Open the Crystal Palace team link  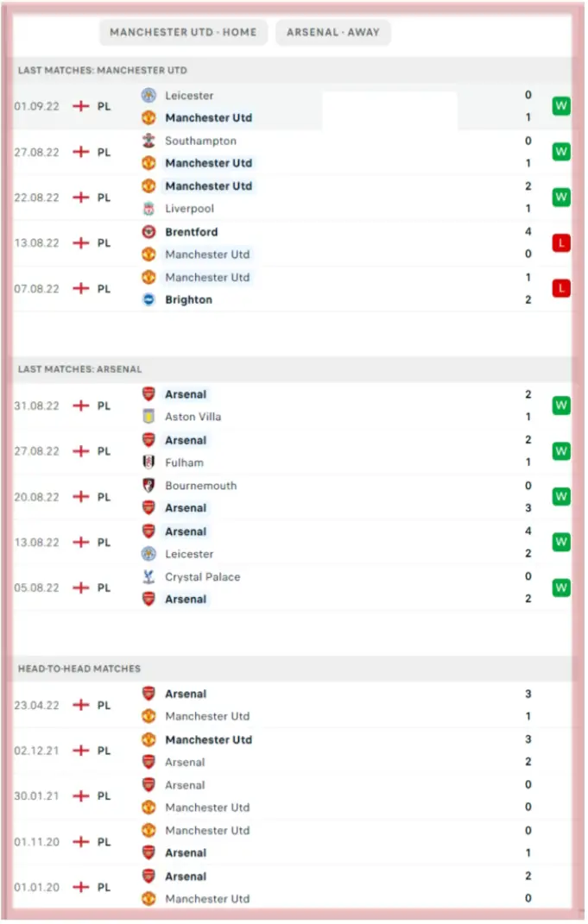[x=202, y=577]
